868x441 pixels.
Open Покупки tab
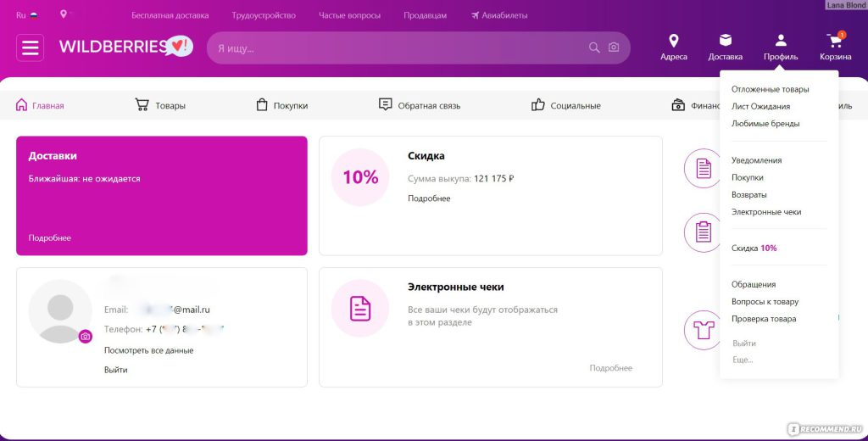(281, 105)
